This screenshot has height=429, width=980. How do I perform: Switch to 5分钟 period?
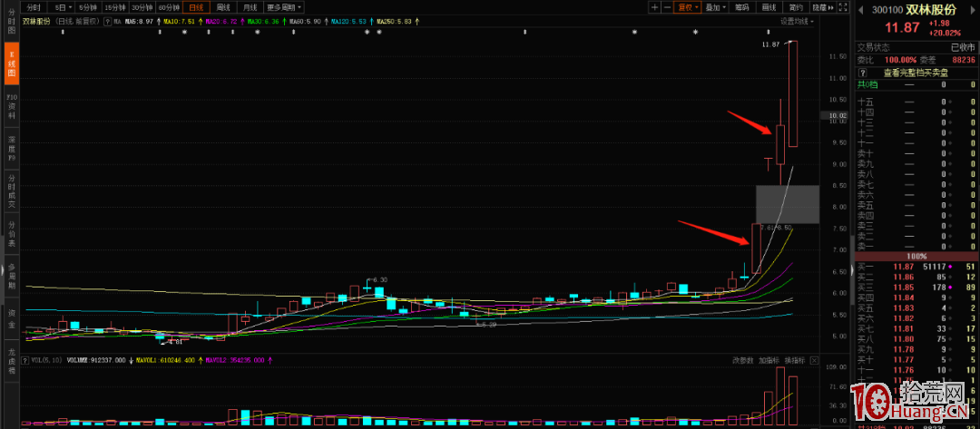click(88, 7)
